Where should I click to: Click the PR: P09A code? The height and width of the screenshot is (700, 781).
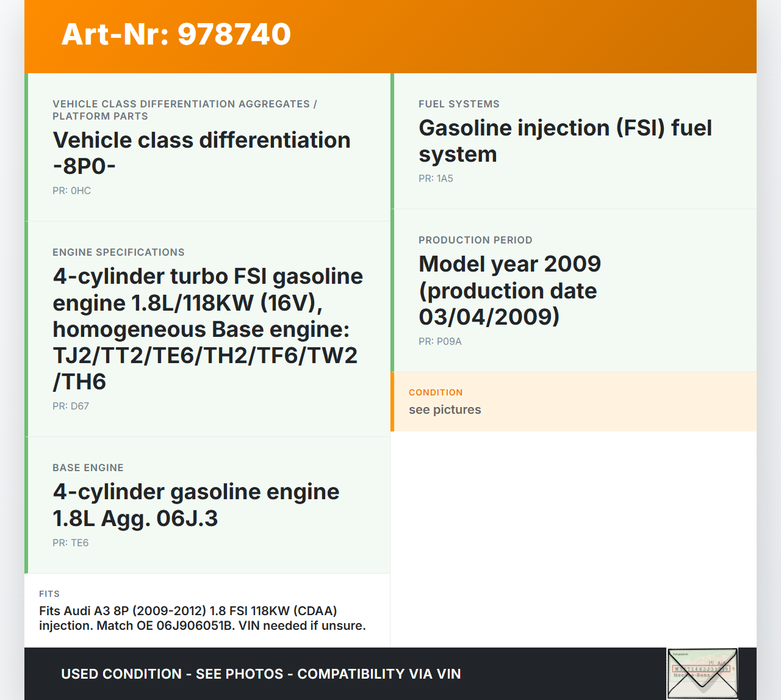(440, 341)
